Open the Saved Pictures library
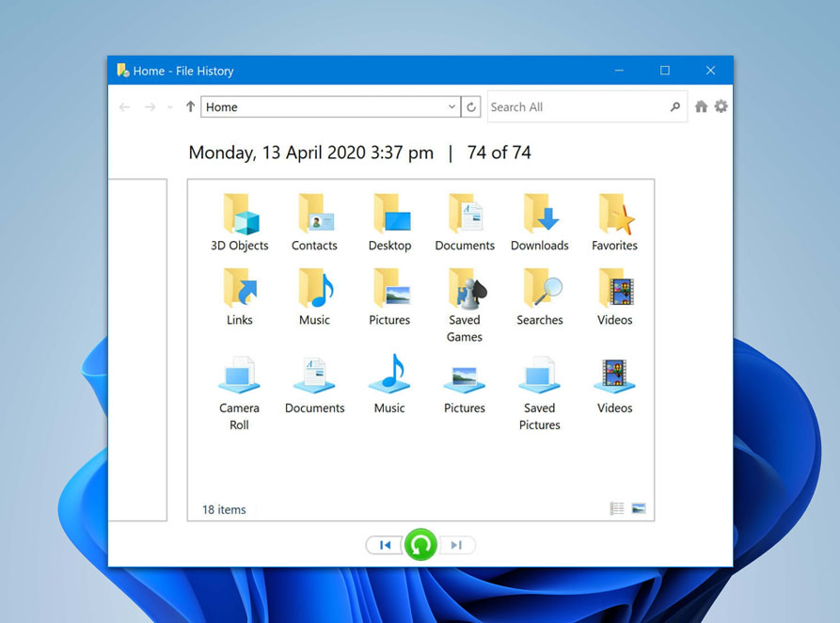The height and width of the screenshot is (623, 840). [540, 394]
